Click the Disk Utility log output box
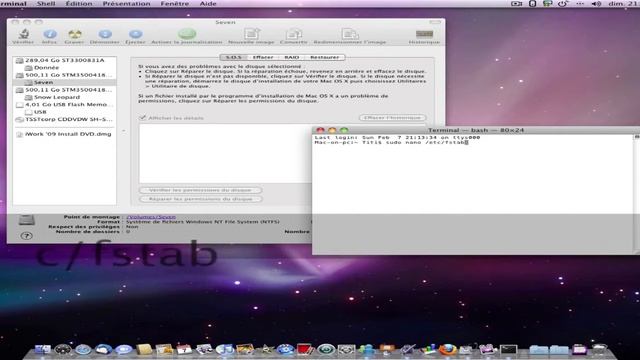Viewport: 640px width, 360px height. [x=225, y=153]
